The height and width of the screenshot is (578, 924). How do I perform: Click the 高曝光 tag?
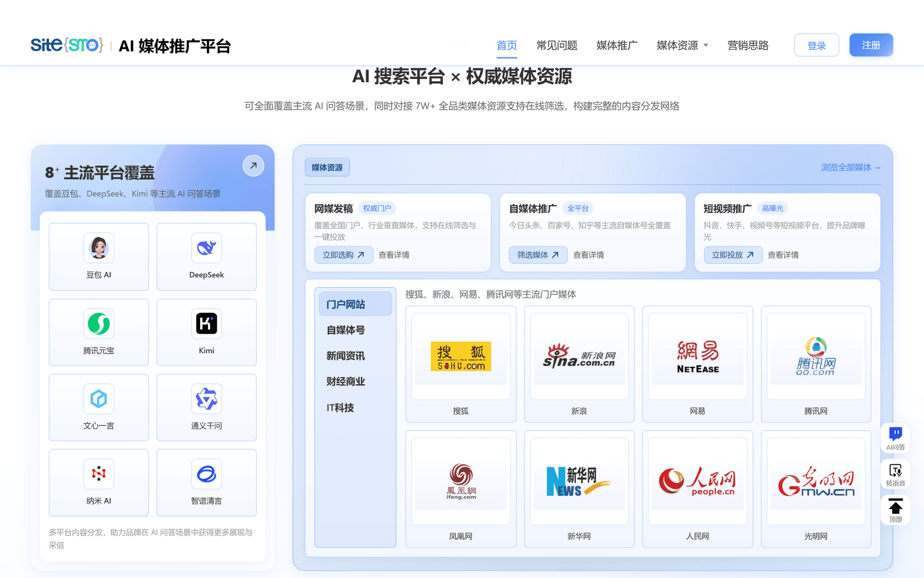(x=772, y=208)
